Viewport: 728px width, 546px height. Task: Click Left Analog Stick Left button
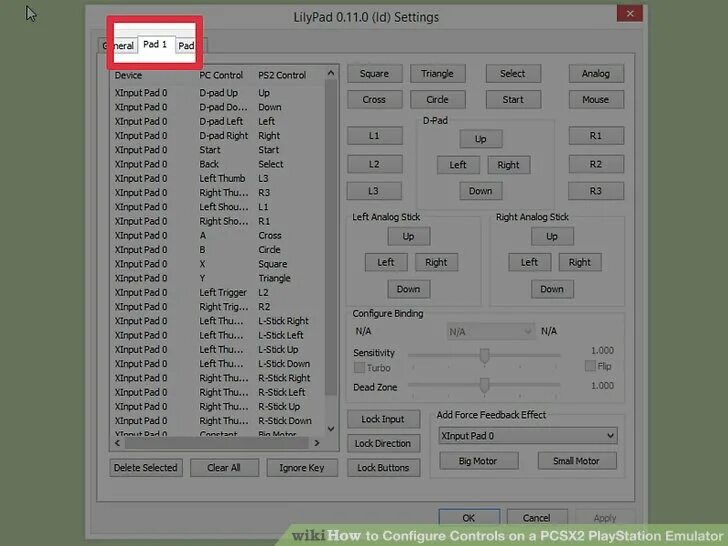click(386, 263)
